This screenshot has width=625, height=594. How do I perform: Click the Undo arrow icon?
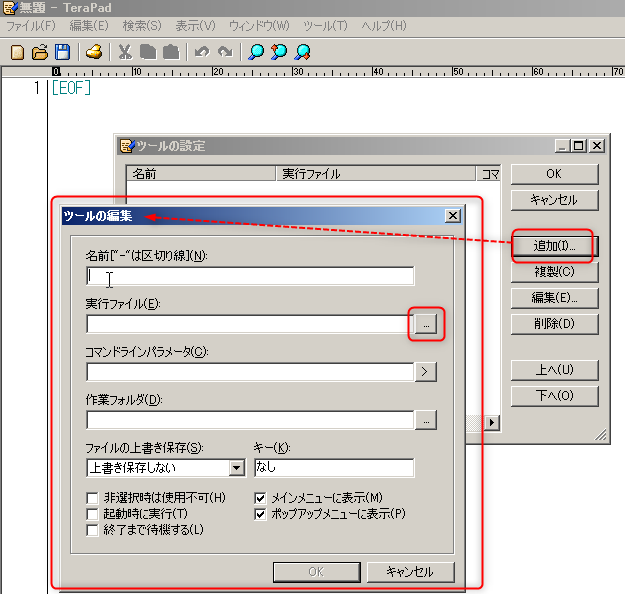point(202,52)
